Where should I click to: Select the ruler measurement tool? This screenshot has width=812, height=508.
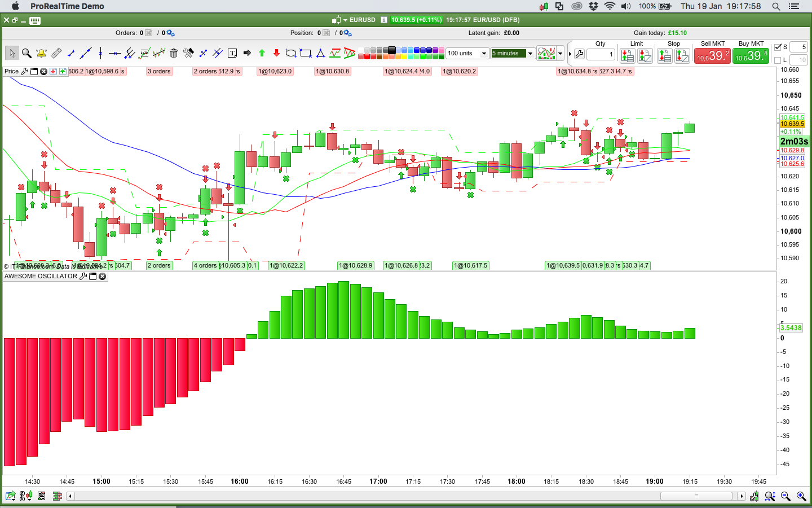56,53
